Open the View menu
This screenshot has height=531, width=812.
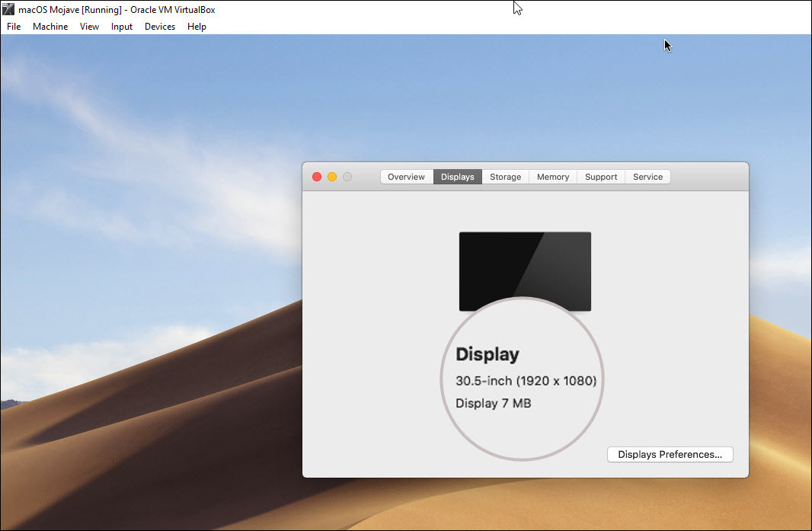pos(89,27)
